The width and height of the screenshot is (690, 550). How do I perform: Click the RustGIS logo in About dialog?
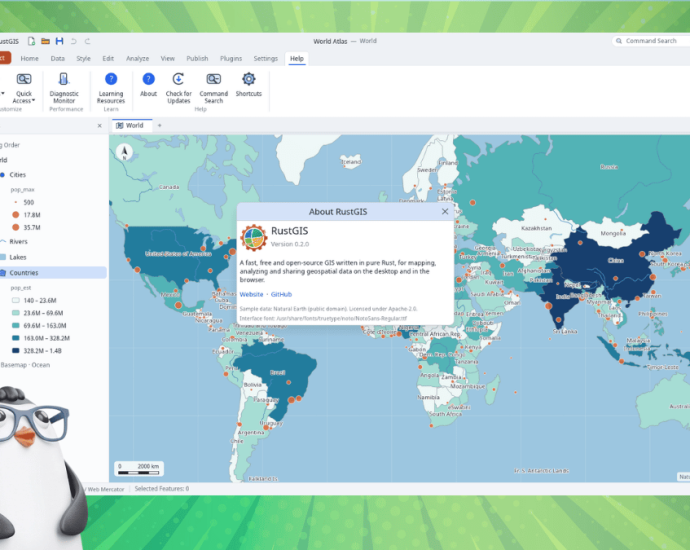coord(253,237)
